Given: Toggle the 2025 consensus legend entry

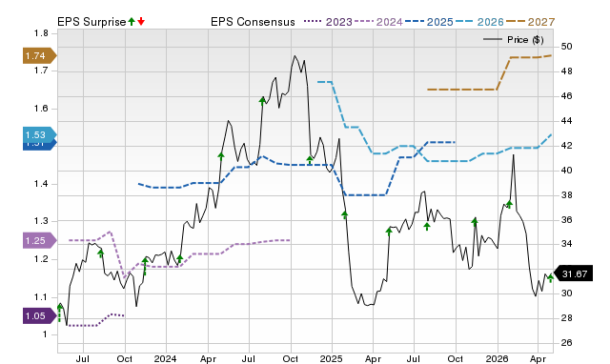Looking at the screenshot, I should pos(429,22).
